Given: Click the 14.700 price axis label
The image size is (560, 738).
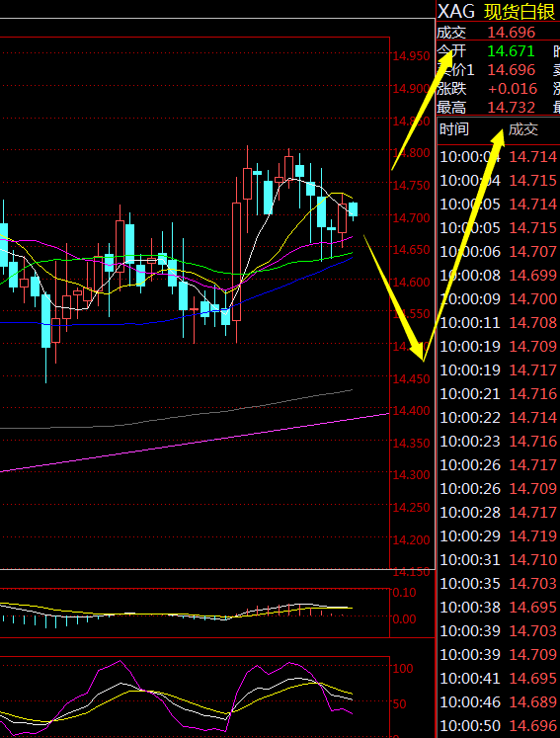Looking at the screenshot, I should [411, 217].
